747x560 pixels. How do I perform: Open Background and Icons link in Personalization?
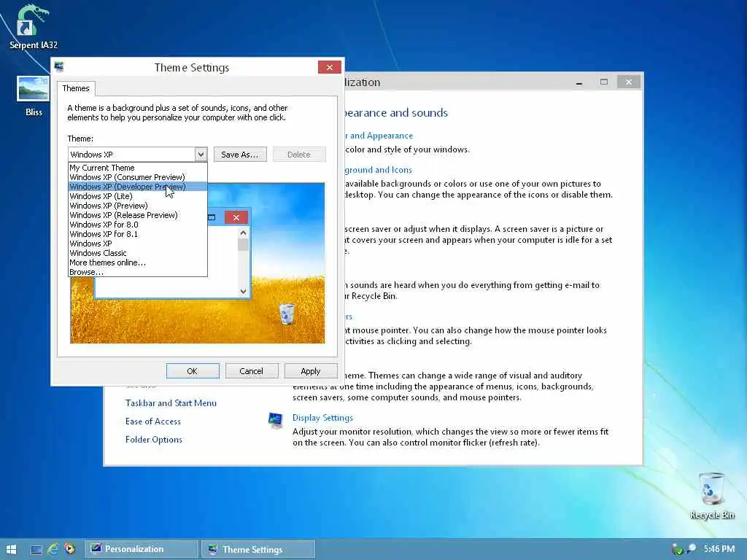click(x=378, y=170)
